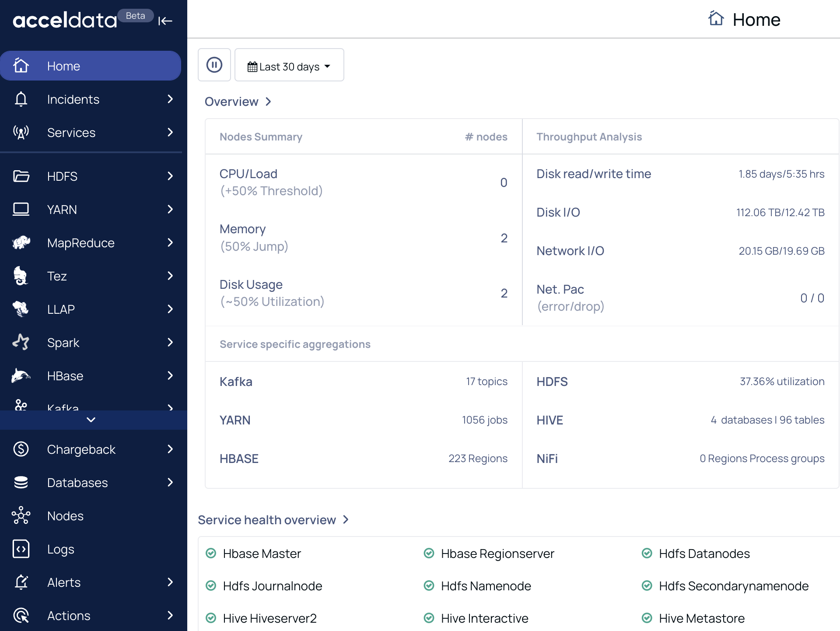This screenshot has width=840, height=631.
Task: Open the Service health overview link
Action: pos(273,520)
